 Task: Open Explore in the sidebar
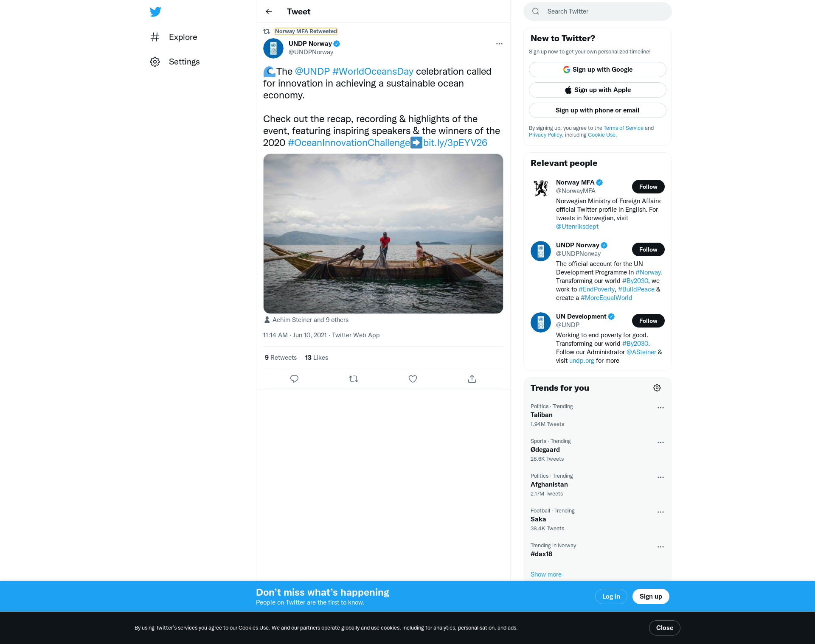click(183, 37)
